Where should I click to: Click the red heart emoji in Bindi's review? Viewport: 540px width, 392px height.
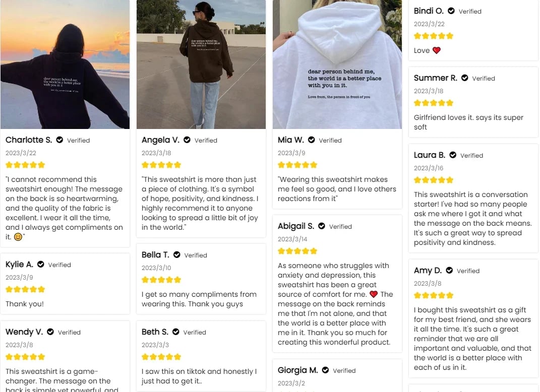click(436, 50)
